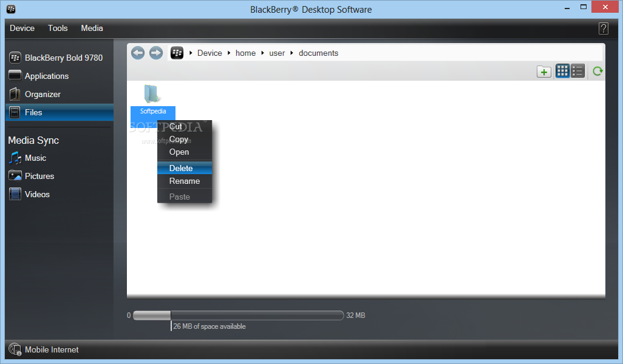Click the 32 MB capacity label
Screen dimensions: 623x364
(x=356, y=315)
